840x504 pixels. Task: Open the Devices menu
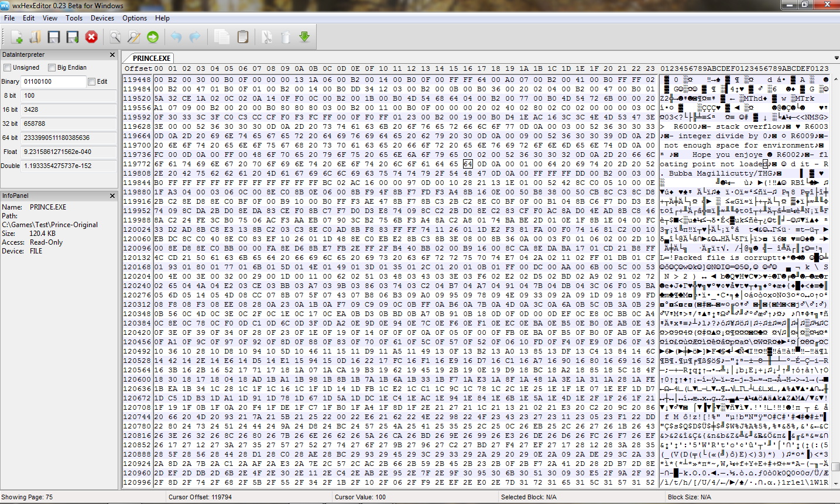(x=102, y=18)
